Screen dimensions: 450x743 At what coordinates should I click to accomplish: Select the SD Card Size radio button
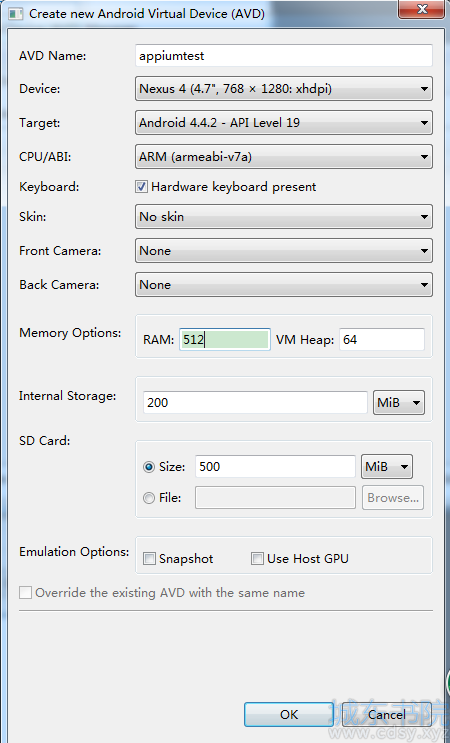tap(149, 467)
